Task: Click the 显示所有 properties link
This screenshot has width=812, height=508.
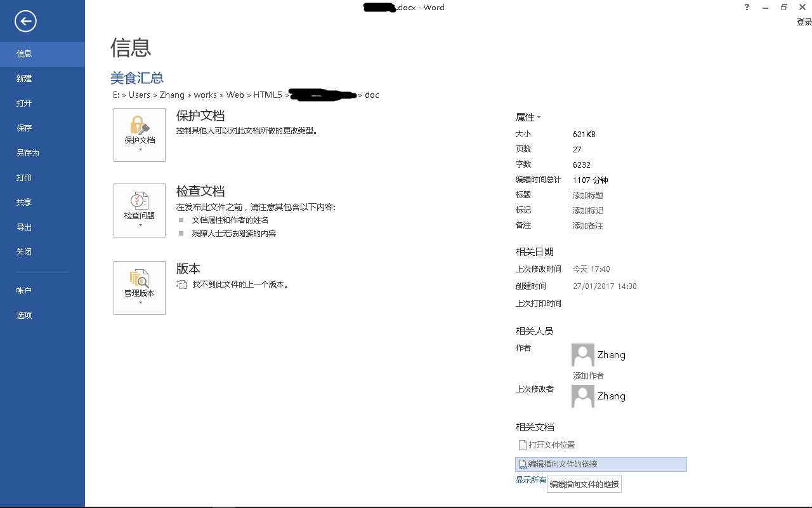Action: [531, 480]
